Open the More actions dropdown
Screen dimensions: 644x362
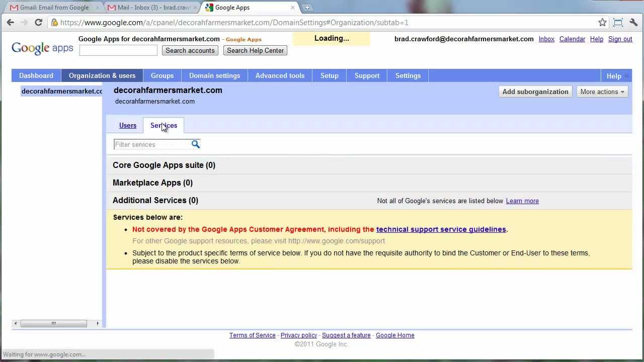602,92
